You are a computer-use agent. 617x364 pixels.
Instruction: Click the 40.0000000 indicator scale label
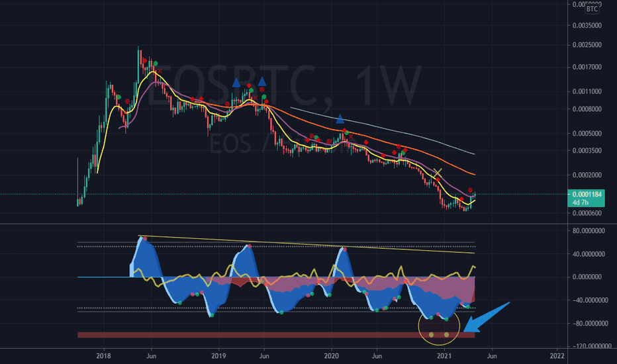point(589,254)
